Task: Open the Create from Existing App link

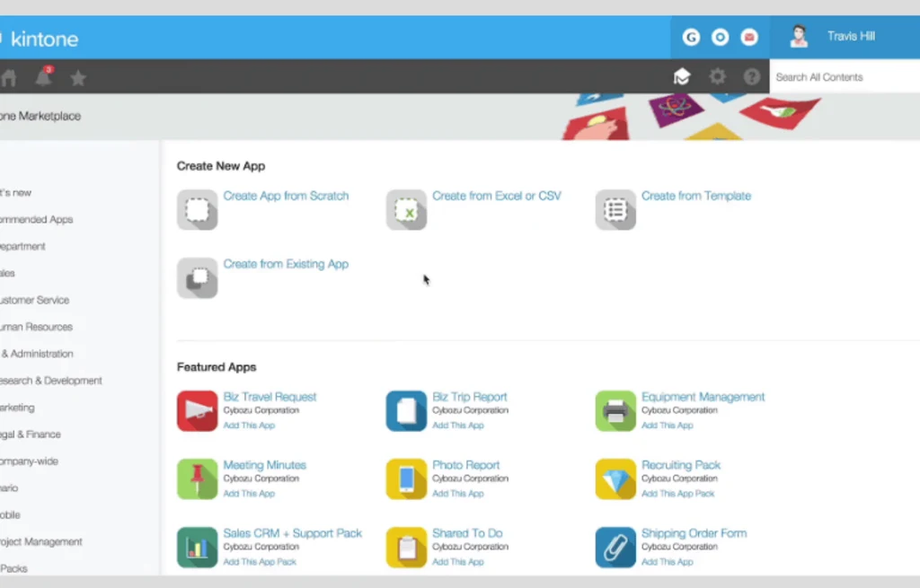Action: [x=286, y=265]
